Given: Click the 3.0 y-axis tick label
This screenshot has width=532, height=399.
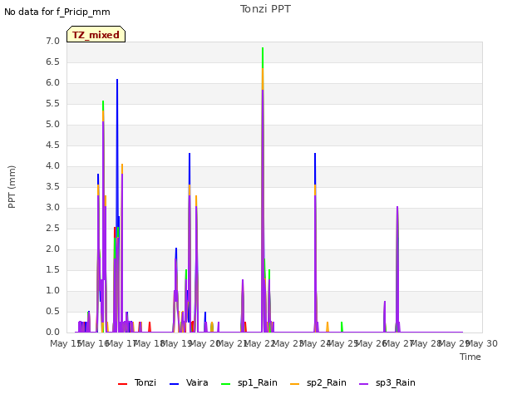Looking at the screenshot, I should click(52, 208).
